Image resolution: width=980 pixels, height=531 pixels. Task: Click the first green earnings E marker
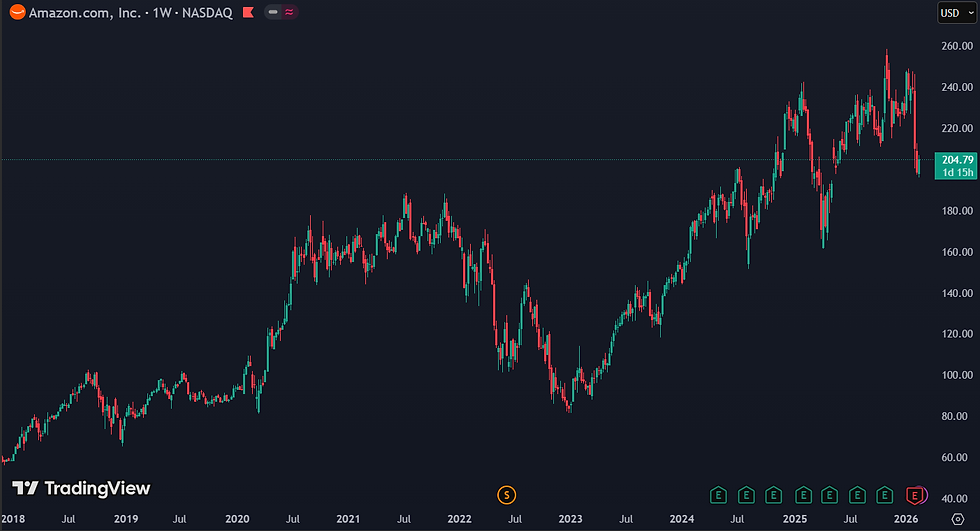coord(718,496)
